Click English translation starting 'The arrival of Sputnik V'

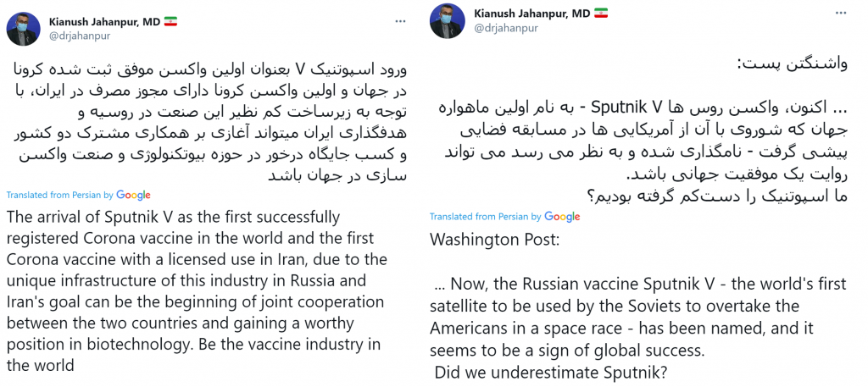[197, 290]
